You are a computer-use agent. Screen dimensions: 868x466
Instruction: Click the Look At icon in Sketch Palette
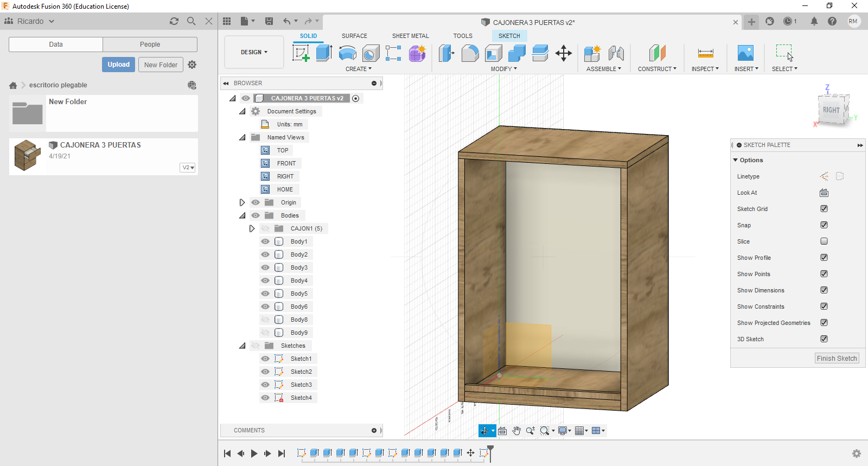point(824,193)
